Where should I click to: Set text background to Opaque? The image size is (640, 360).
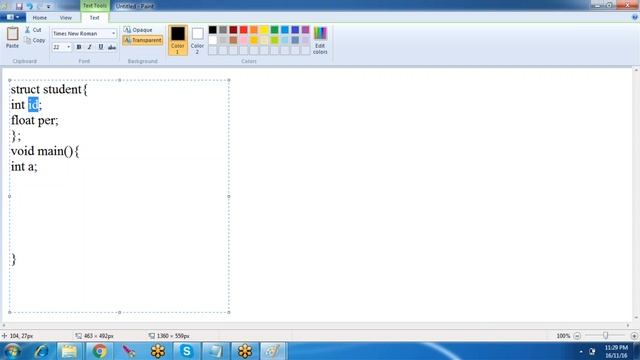click(x=138, y=30)
